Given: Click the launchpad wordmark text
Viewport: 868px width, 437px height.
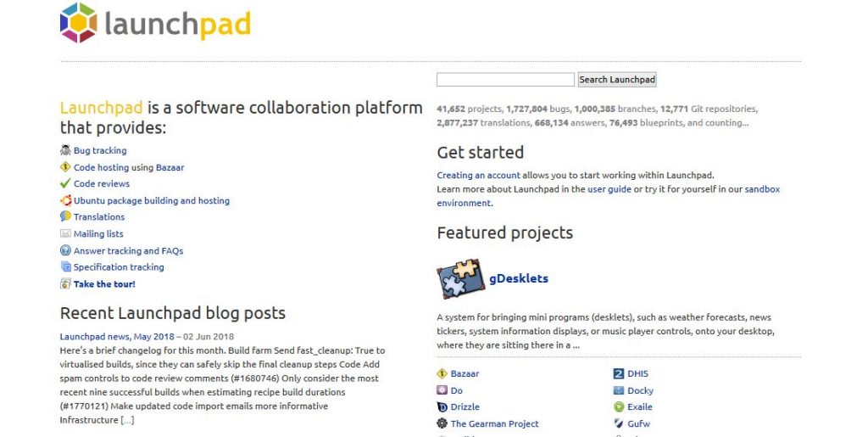Looking at the screenshot, I should tap(178, 25).
